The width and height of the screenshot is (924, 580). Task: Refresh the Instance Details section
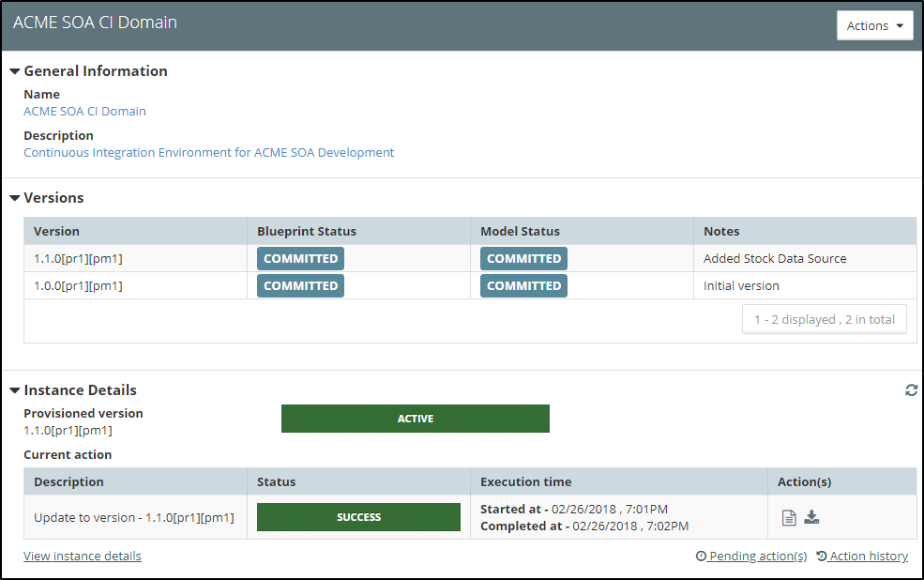point(911,390)
